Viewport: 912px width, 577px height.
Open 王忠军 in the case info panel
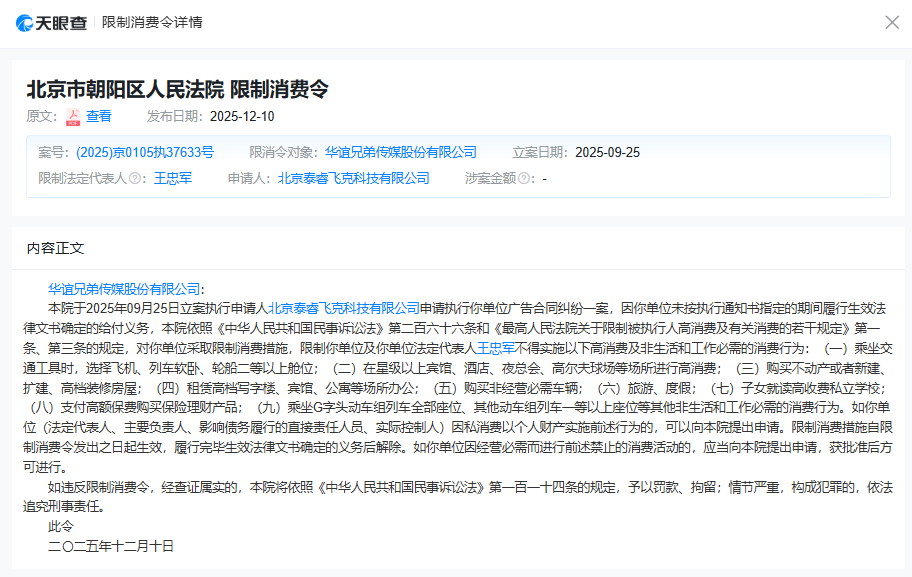(x=172, y=178)
